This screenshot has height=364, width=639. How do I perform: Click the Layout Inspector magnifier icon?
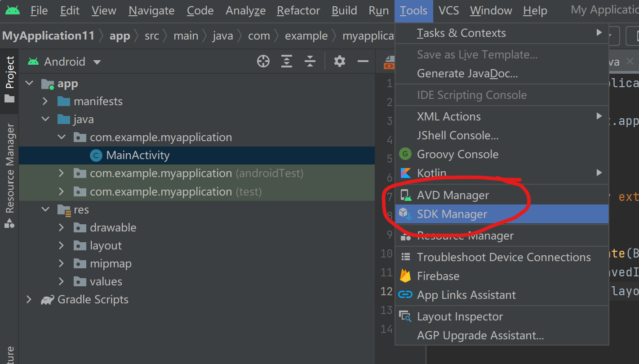(x=405, y=316)
